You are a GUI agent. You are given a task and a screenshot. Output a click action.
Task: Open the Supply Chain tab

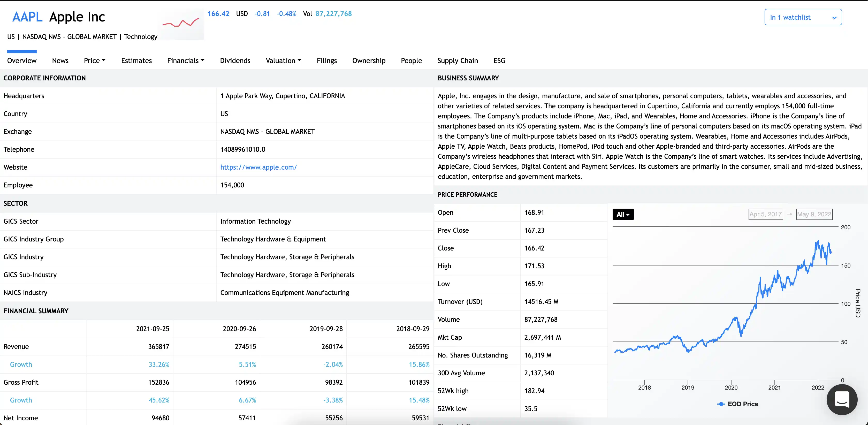458,61
